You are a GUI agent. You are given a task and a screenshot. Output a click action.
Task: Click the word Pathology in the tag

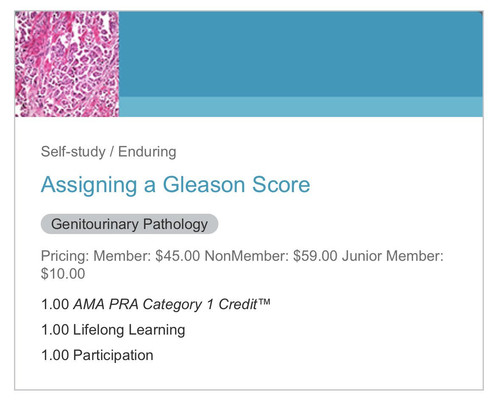pyautogui.click(x=175, y=224)
